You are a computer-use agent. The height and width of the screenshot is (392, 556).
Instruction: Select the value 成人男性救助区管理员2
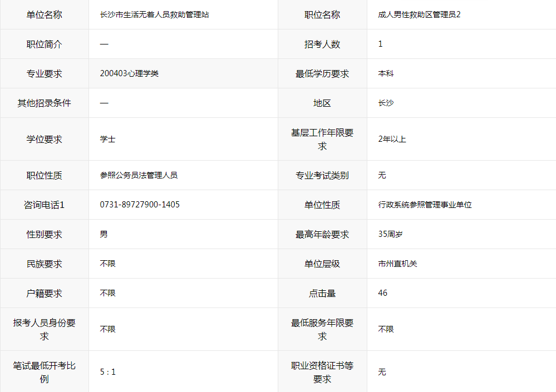pos(419,14)
